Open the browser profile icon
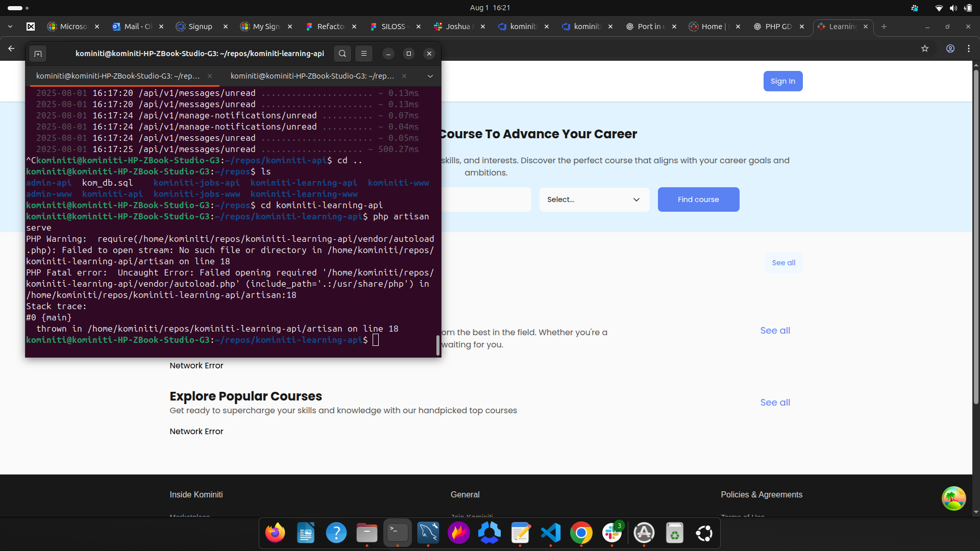This screenshot has height=551, width=980. pos(950,48)
